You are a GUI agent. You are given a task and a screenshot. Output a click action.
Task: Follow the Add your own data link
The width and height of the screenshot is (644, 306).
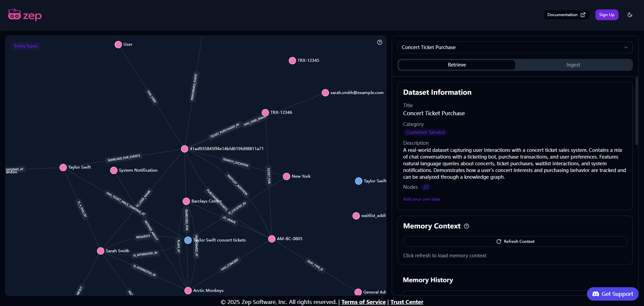click(x=421, y=199)
